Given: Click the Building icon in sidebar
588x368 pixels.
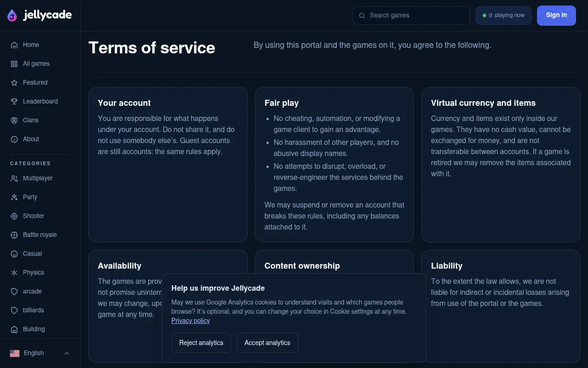Looking at the screenshot, I should coord(14,329).
